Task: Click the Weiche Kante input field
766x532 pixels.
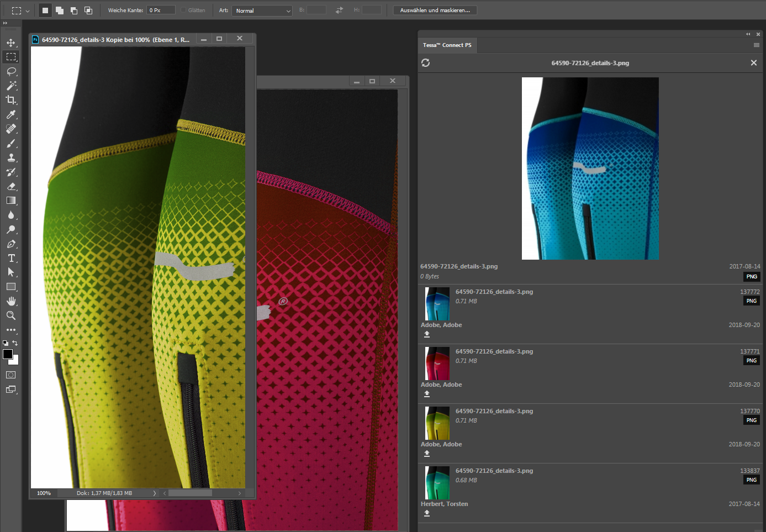Action: coord(161,10)
